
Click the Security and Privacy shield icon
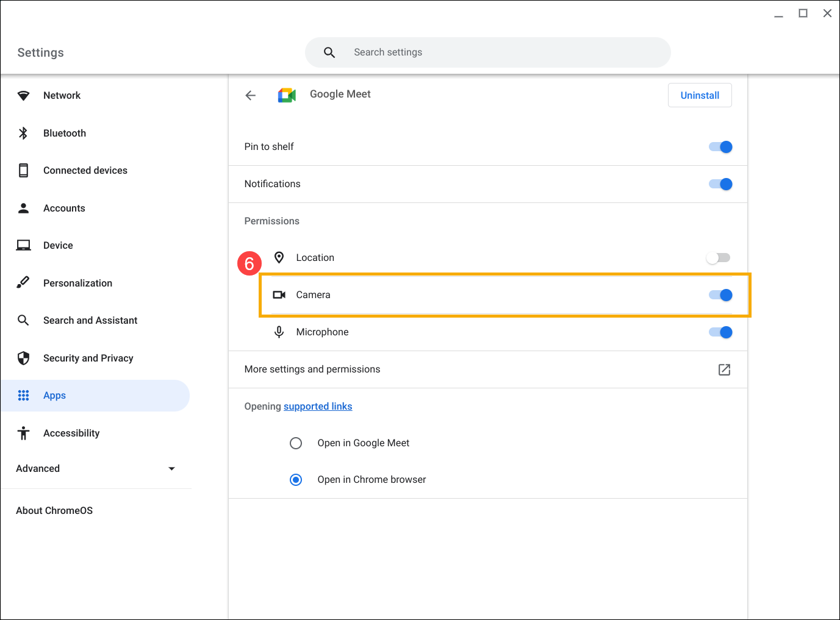[x=23, y=358]
